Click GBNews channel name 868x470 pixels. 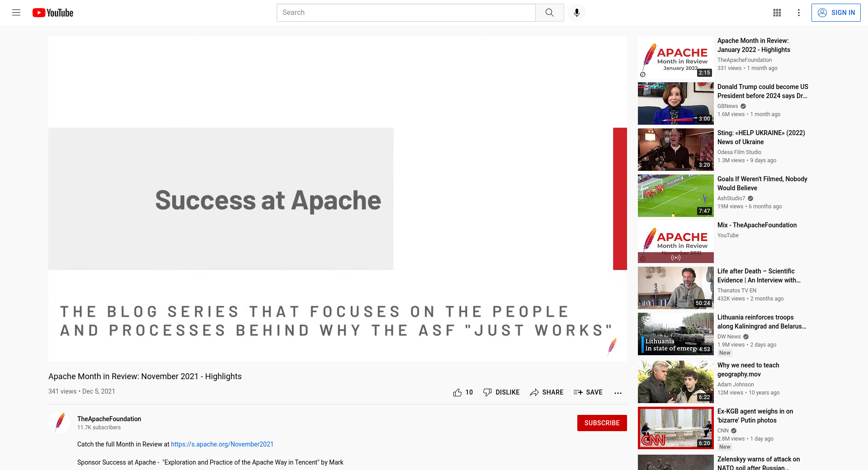(x=727, y=106)
